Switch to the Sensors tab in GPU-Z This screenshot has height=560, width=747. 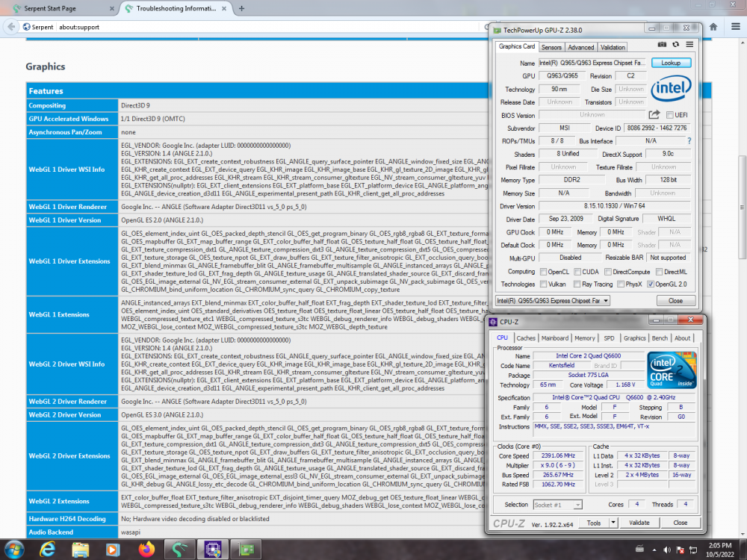[x=551, y=47]
